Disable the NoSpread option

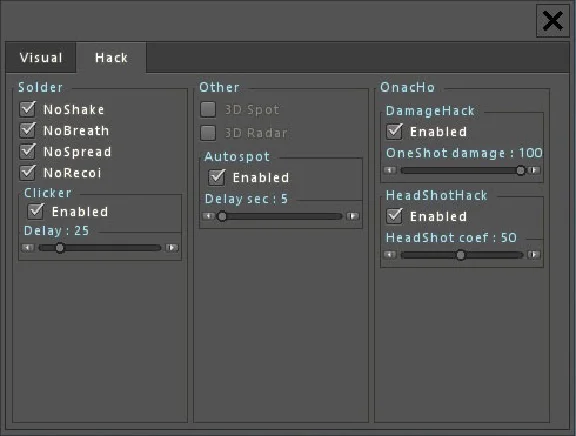click(28, 151)
